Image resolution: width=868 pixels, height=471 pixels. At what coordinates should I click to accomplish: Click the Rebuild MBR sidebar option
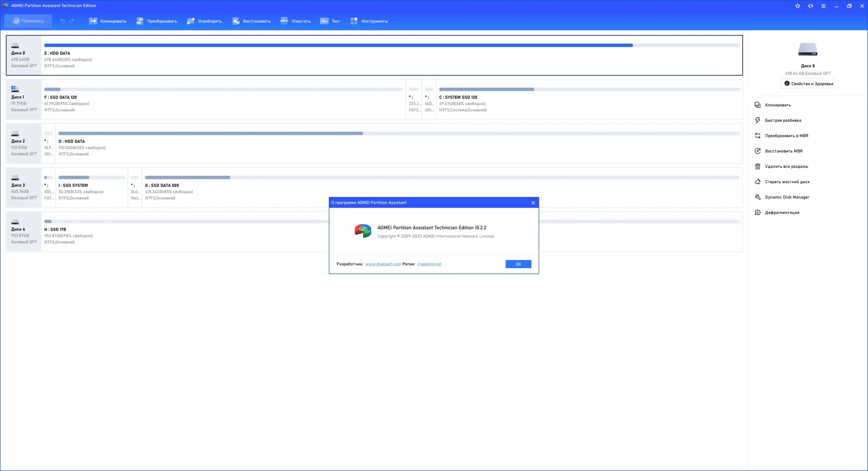[784, 151]
